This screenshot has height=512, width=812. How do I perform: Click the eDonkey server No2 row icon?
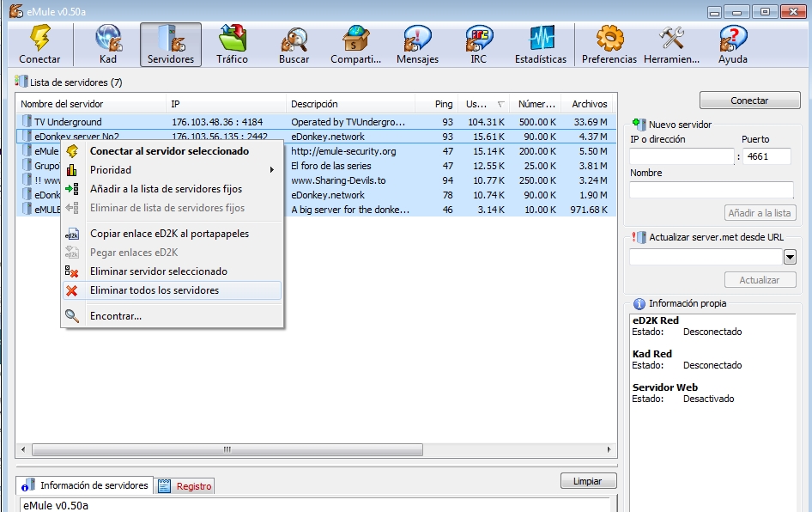point(27,137)
